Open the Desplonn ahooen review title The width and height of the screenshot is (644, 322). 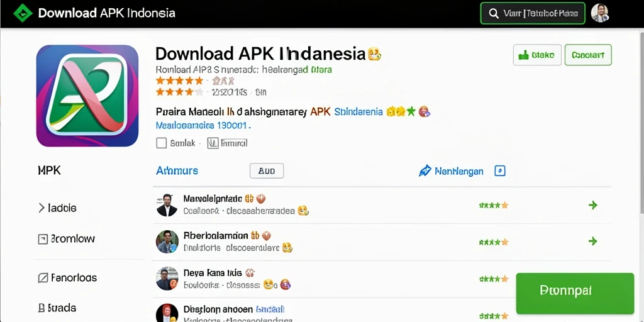(x=218, y=309)
